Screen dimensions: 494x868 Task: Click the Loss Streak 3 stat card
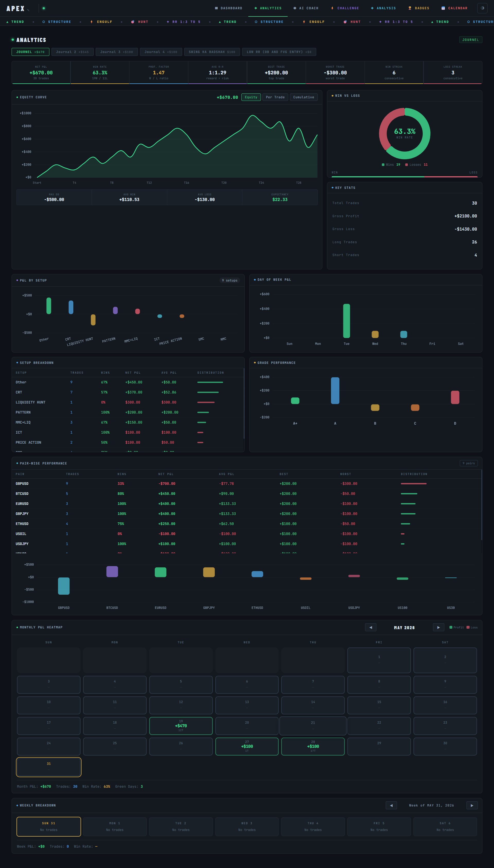point(453,72)
